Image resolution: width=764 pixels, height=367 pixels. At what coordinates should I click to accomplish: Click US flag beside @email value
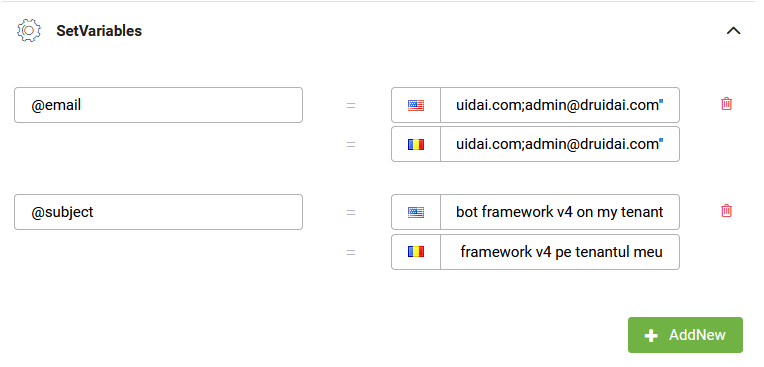(x=416, y=105)
